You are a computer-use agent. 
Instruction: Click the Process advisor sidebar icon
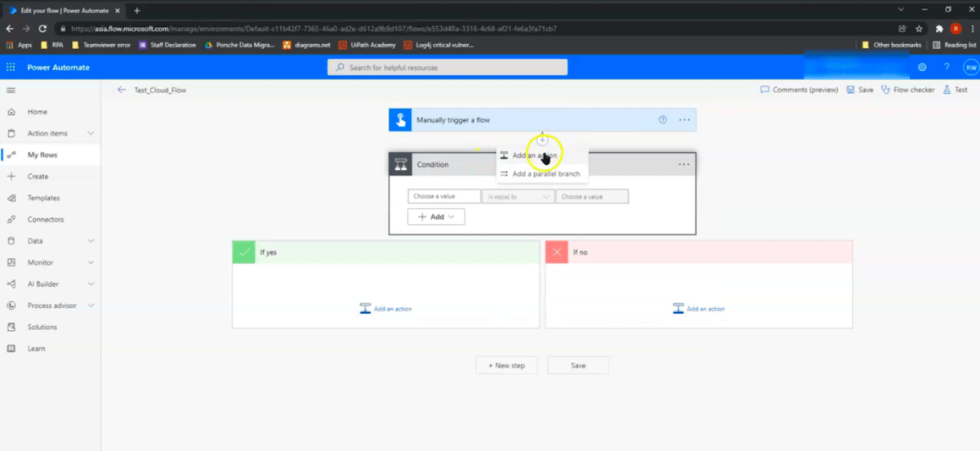coord(11,306)
